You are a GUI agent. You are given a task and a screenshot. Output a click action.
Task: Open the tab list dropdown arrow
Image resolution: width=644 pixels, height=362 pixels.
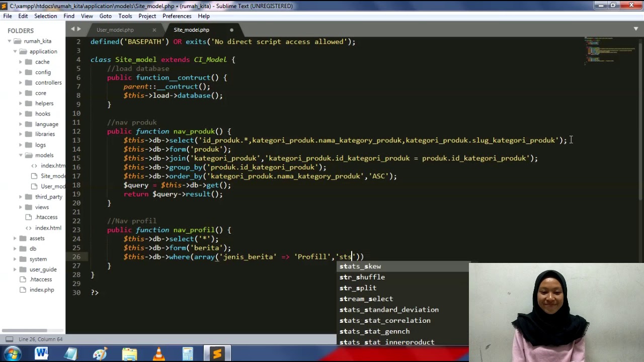tap(636, 29)
